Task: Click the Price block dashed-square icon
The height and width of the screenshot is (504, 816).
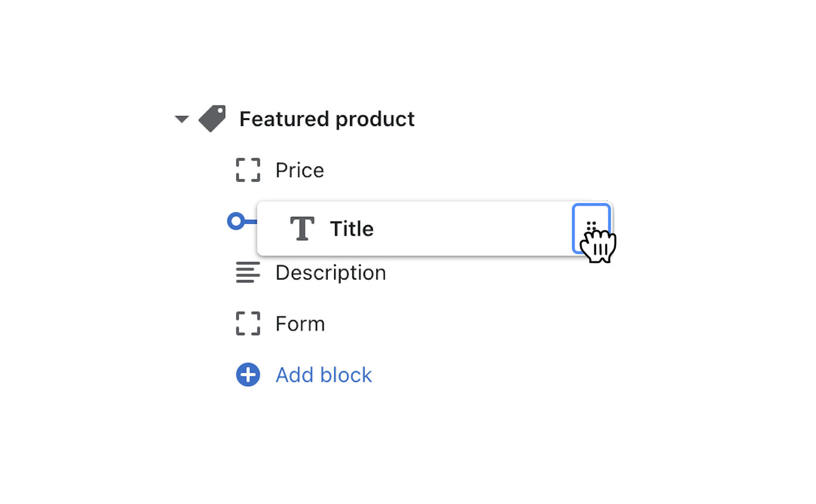Action: pyautogui.click(x=248, y=170)
